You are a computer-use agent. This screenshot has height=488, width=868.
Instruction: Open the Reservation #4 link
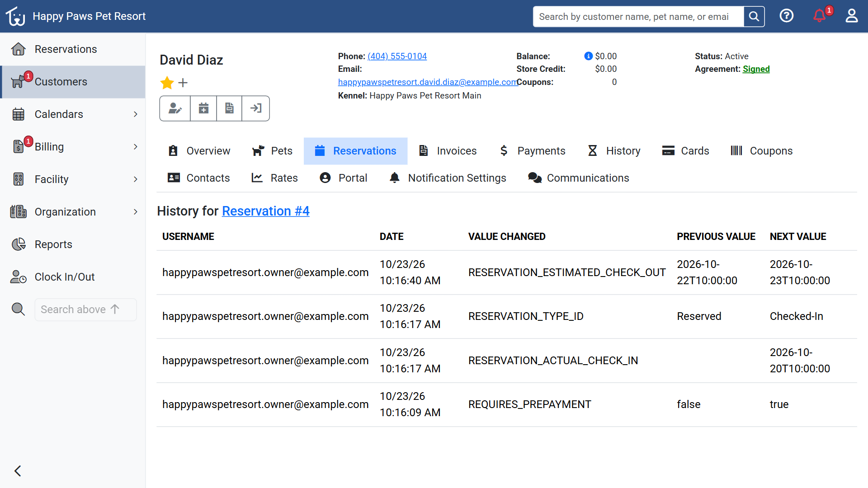[266, 211]
